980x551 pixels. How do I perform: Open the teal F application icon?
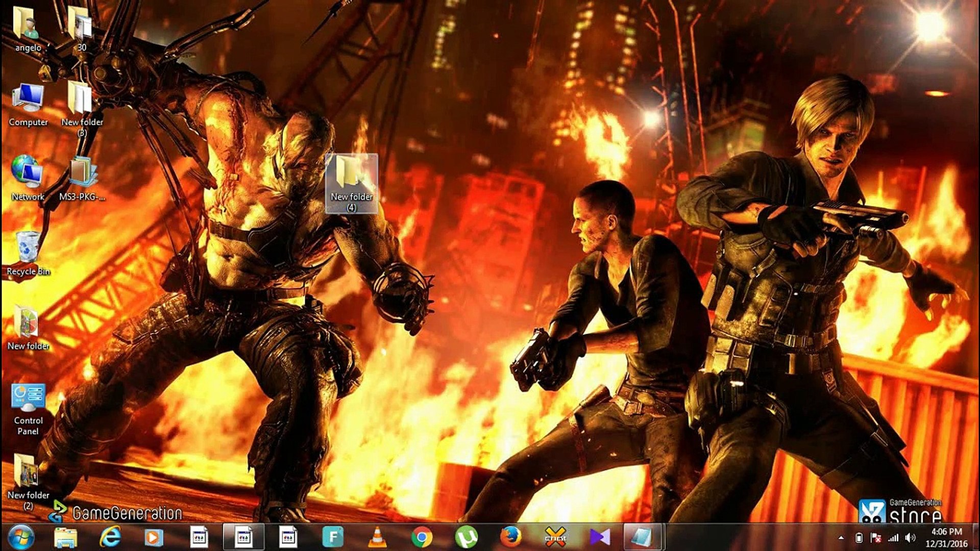pyautogui.click(x=333, y=537)
